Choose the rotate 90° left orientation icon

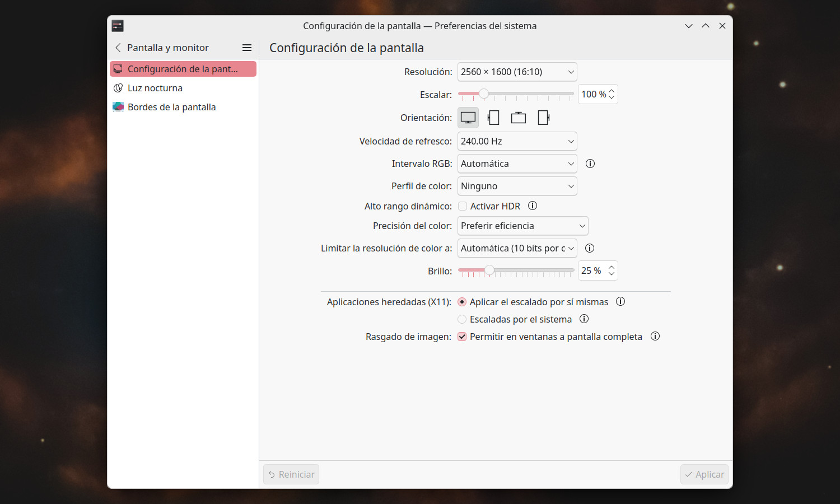(x=493, y=118)
